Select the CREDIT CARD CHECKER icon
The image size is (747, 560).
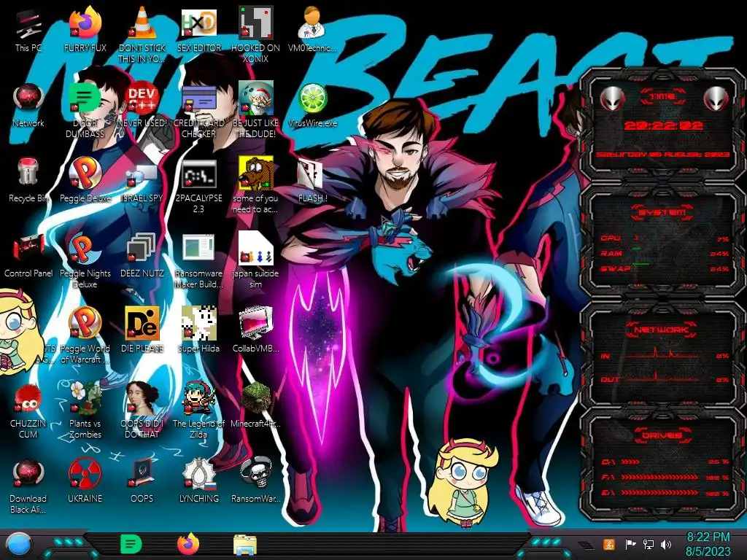pyautogui.click(x=198, y=110)
